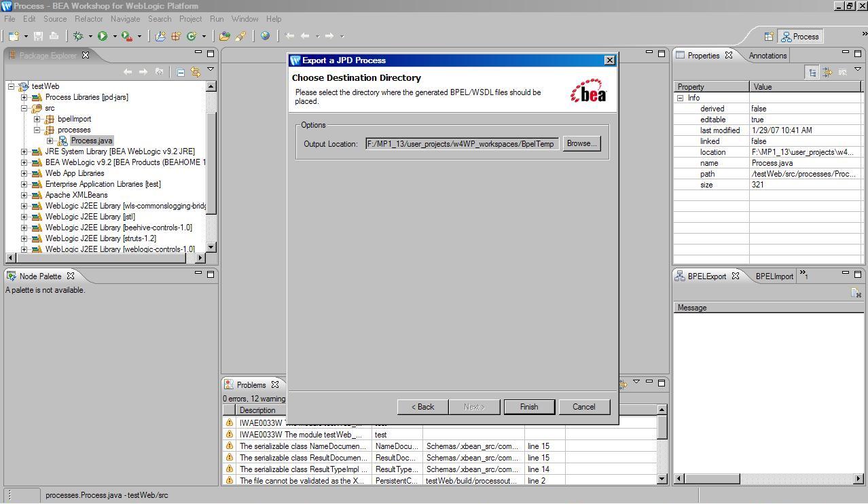The width and height of the screenshot is (868, 504).
Task: Close the BPELExport view tab
Action: tap(736, 276)
